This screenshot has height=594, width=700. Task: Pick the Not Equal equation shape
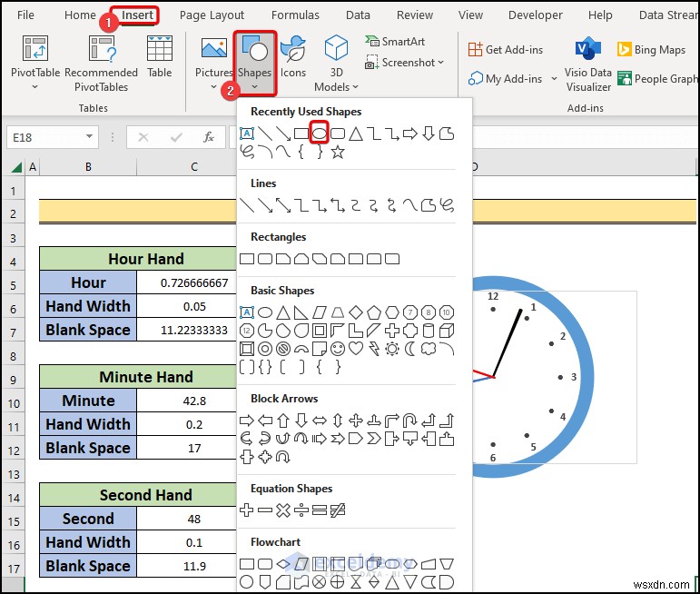pos(338,510)
